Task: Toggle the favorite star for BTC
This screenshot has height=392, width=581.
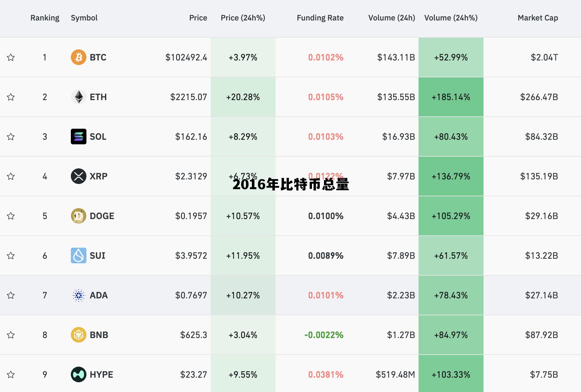Action: click(x=11, y=57)
